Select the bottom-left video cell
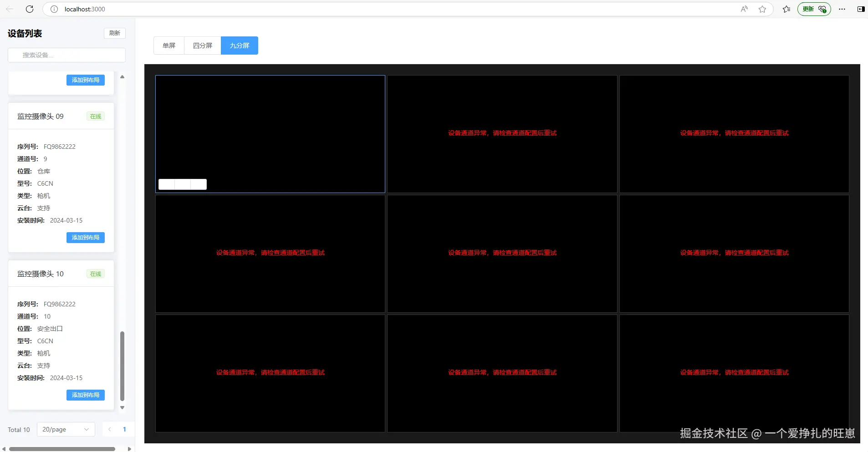The height and width of the screenshot is (452, 868). 270,373
